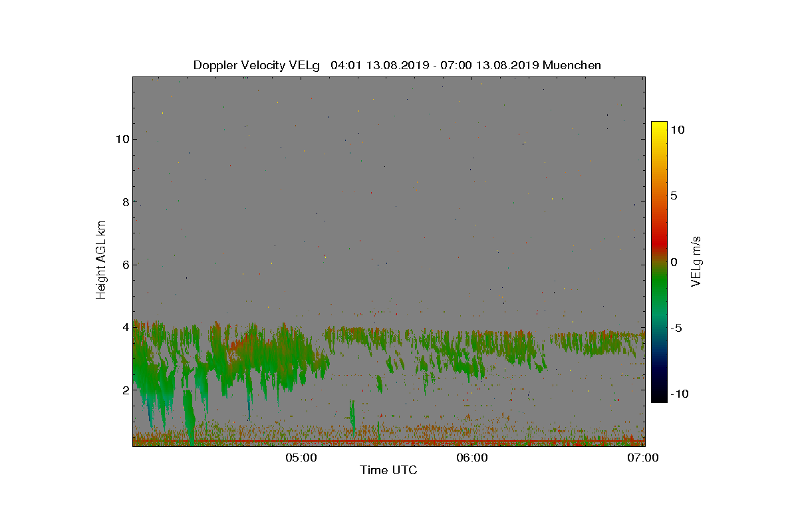Click the black bottom of the colorbar
The height and width of the screenshot is (532, 798).
click(659, 397)
